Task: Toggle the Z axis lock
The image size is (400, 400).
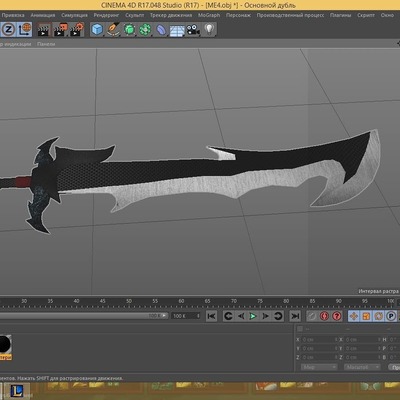Action: (x=8, y=30)
